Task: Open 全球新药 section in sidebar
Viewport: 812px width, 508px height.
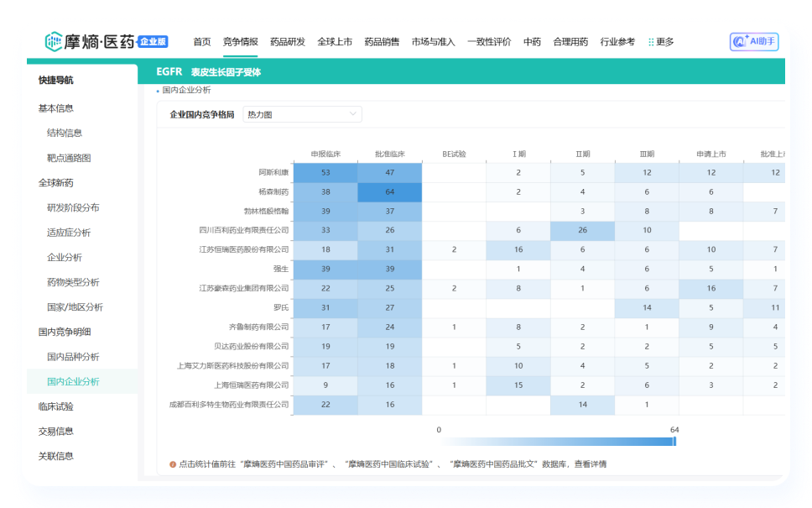Action: pyautogui.click(x=56, y=183)
